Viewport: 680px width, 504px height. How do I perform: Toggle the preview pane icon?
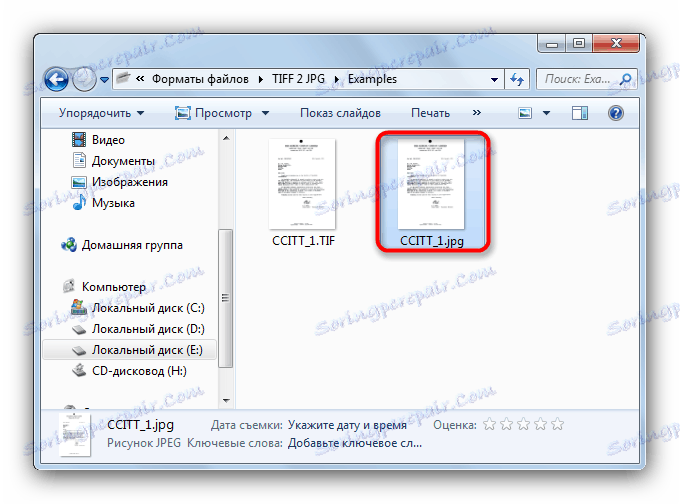tap(580, 113)
